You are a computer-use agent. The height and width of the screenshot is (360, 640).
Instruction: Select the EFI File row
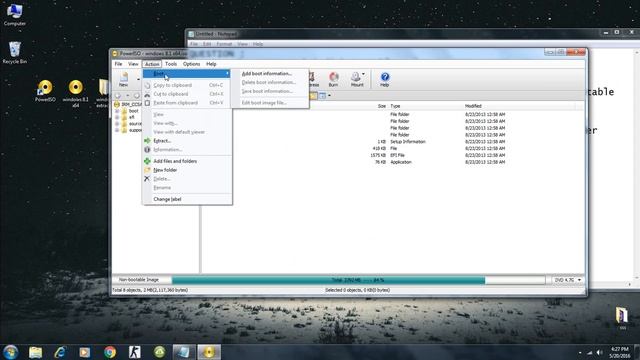(392, 155)
